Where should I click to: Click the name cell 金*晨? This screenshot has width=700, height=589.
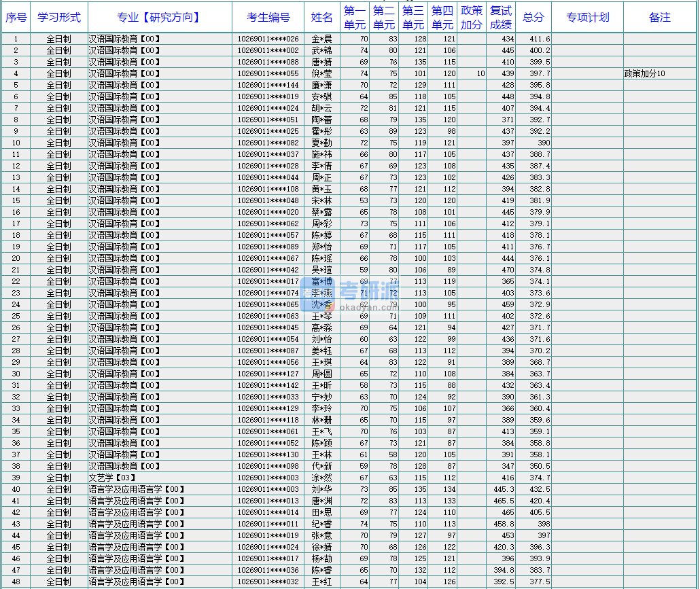pyautogui.click(x=322, y=39)
